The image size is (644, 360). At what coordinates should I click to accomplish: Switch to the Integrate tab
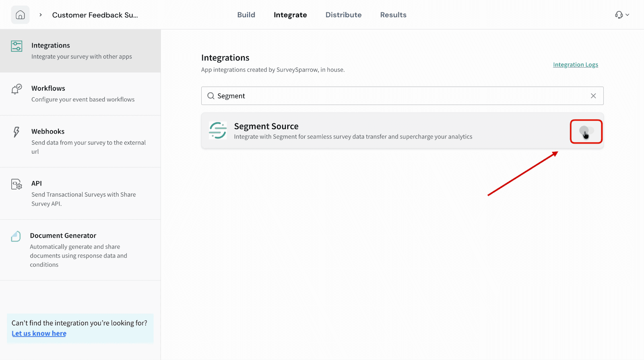tap(290, 15)
